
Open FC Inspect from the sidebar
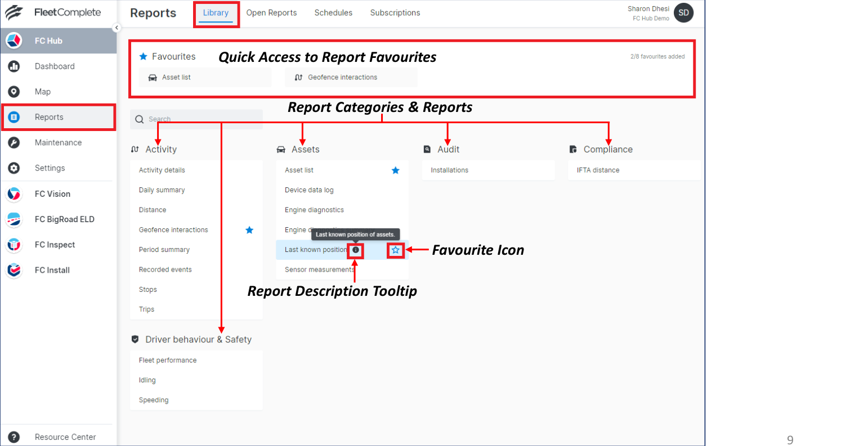pos(56,244)
